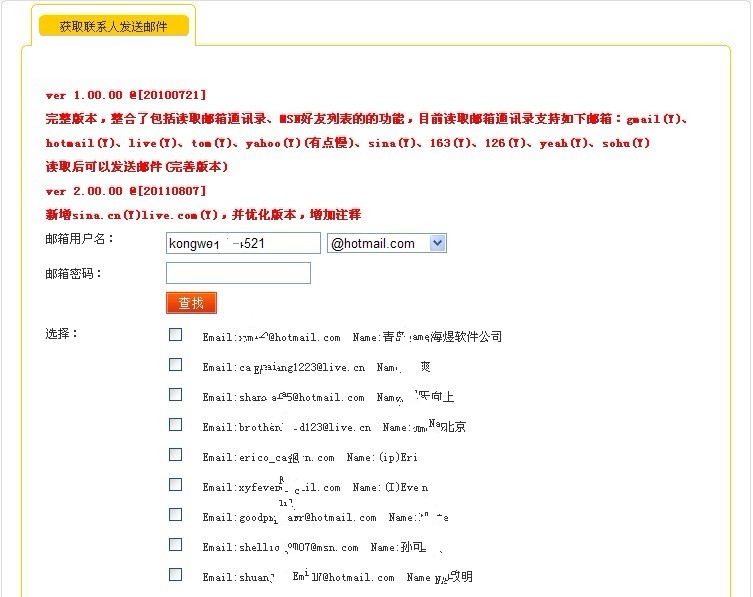Select the shuan...@hotmail.com checkbox
Screen dimensions: 753x597
[175, 574]
